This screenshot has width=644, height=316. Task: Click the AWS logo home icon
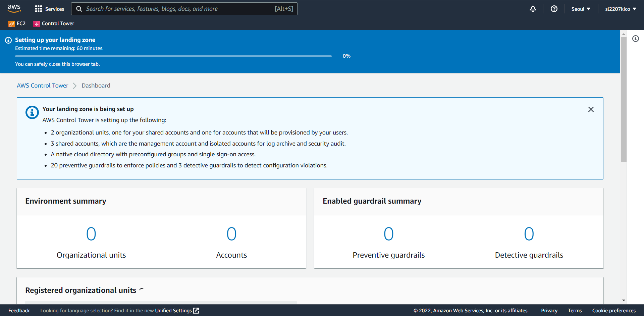14,9
